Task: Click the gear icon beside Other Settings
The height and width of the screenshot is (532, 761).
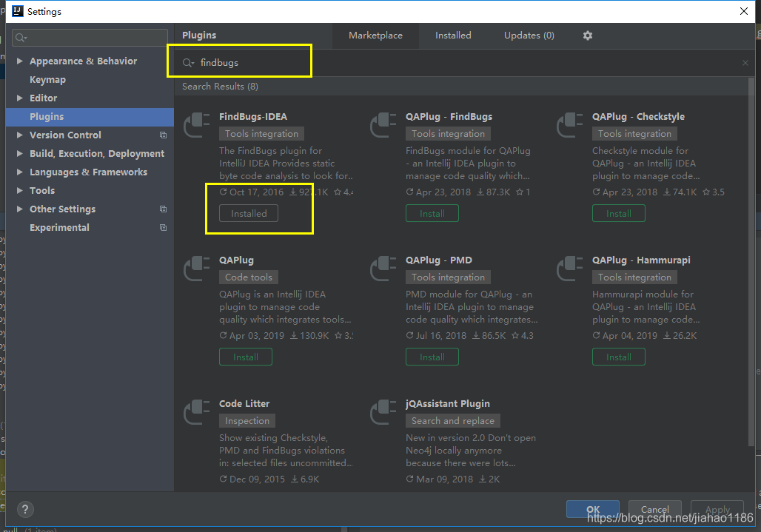Action: tap(163, 209)
